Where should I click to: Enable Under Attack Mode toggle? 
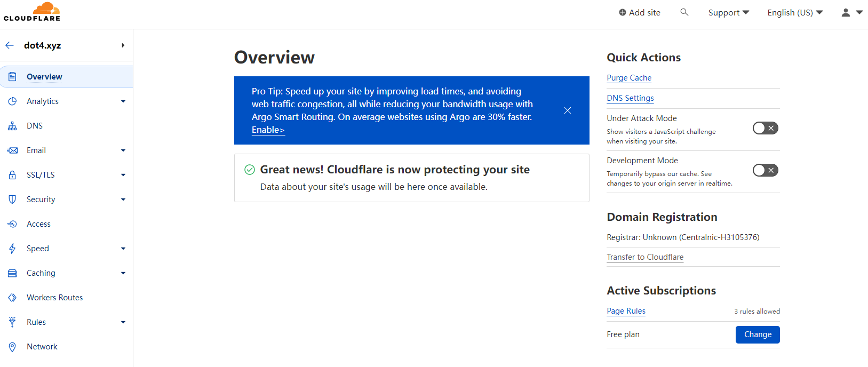765,128
